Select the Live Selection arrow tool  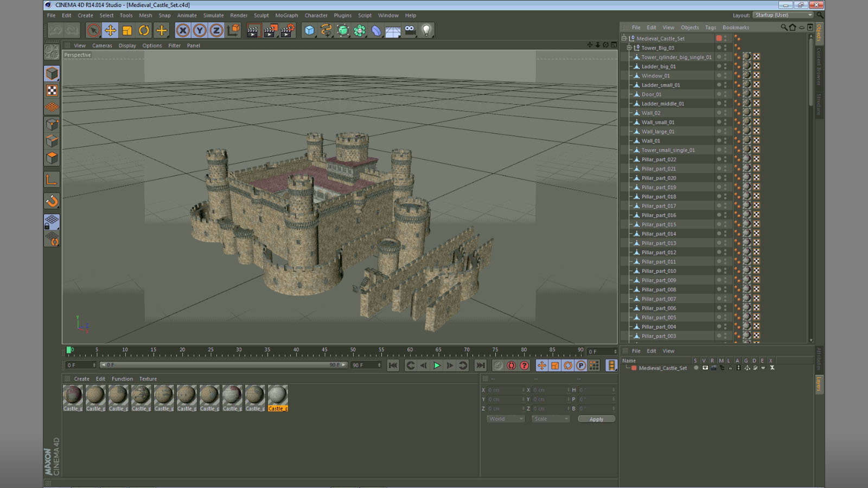[93, 30]
